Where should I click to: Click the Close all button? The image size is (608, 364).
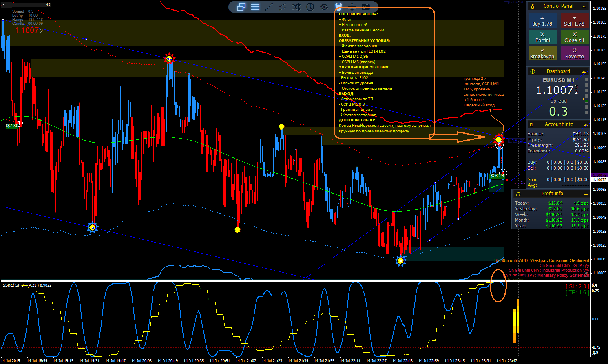(574, 38)
